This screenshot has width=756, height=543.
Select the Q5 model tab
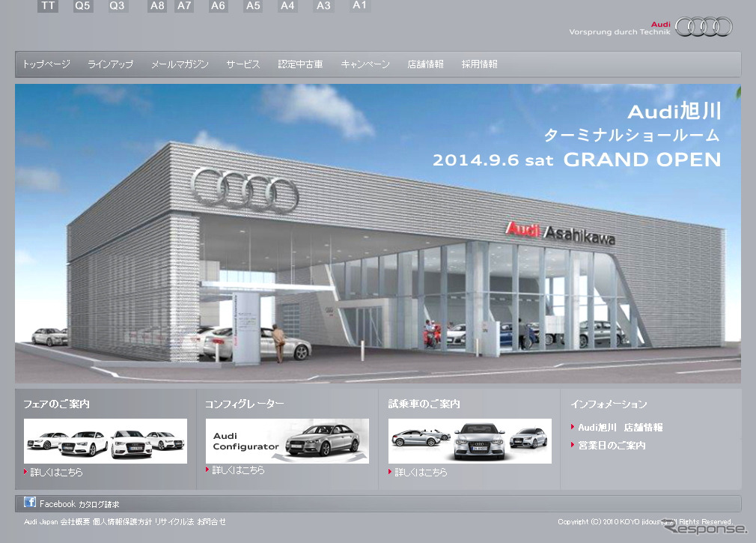click(82, 6)
